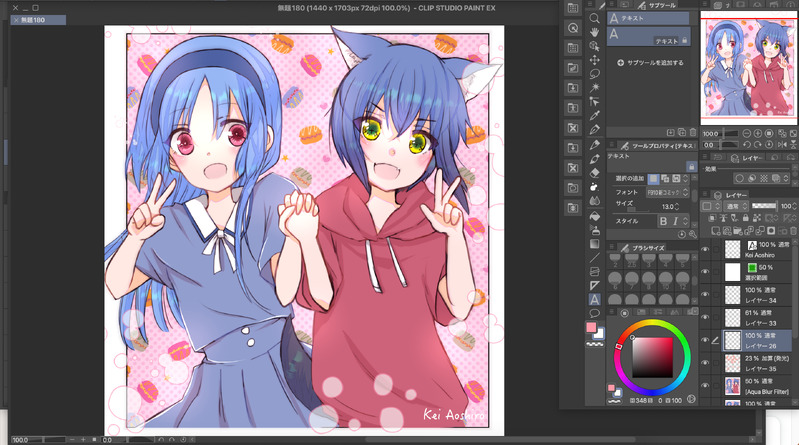Open sub tool detail wrench icon
Screen dimensions: 799x445
(693, 234)
